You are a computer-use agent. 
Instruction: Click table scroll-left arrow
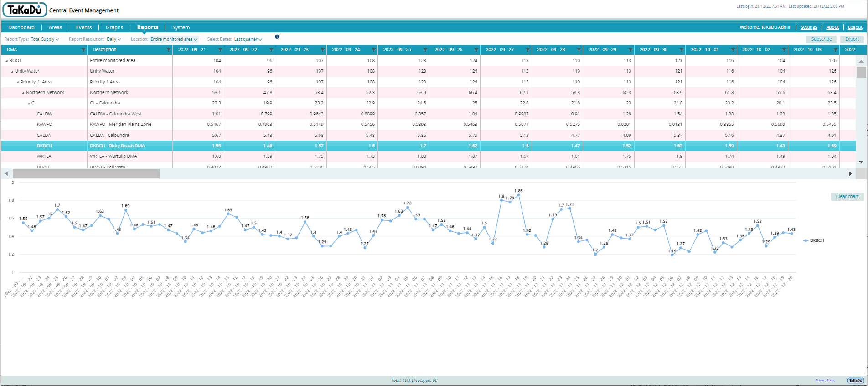coord(7,173)
